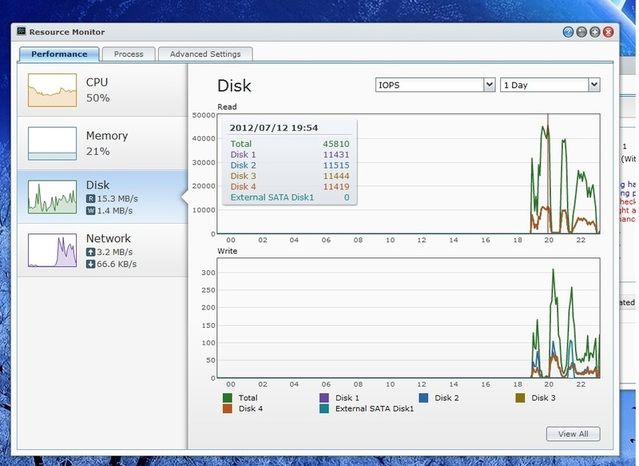Select the CPU usage graph thumbnail

(x=52, y=90)
